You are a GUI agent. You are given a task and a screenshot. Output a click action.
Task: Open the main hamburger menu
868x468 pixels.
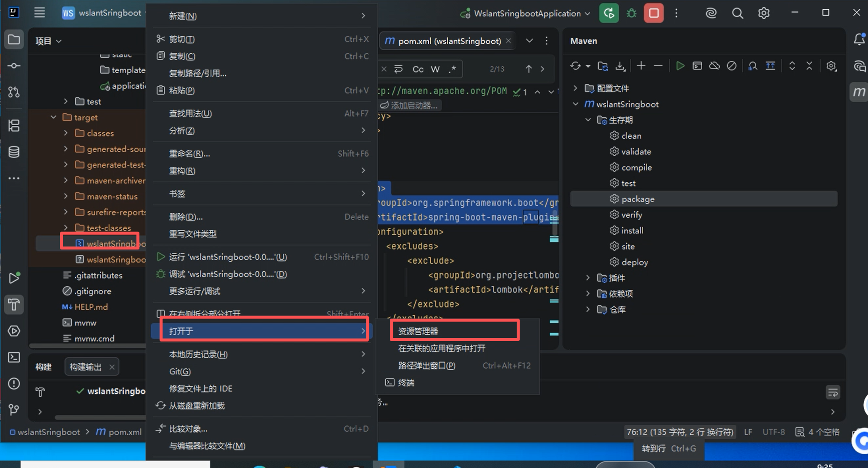[x=39, y=13]
